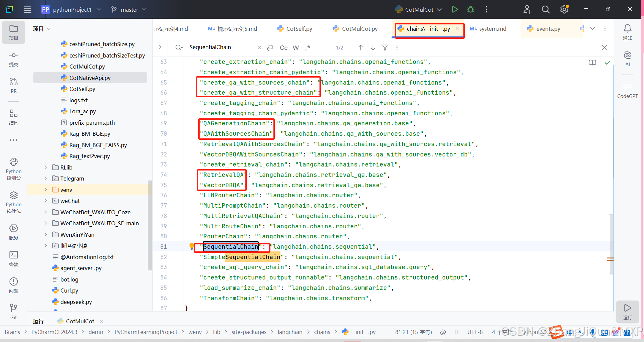Viewport: 644px width, 342px height.
Task: Open CotNativeApi.py in project tree
Action: point(90,78)
